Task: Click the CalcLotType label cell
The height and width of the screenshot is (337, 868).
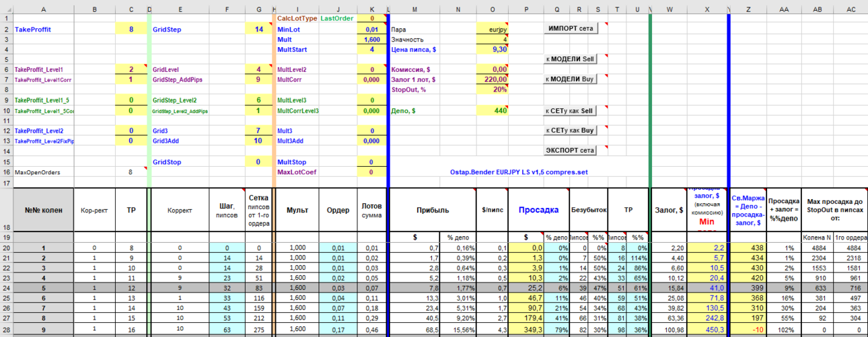Action: pyautogui.click(x=297, y=19)
